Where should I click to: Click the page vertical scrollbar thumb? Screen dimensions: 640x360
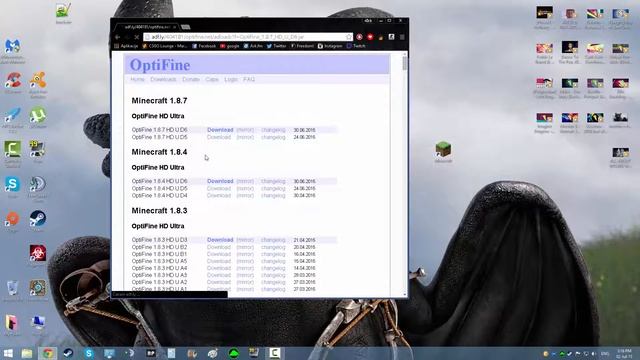point(404,63)
